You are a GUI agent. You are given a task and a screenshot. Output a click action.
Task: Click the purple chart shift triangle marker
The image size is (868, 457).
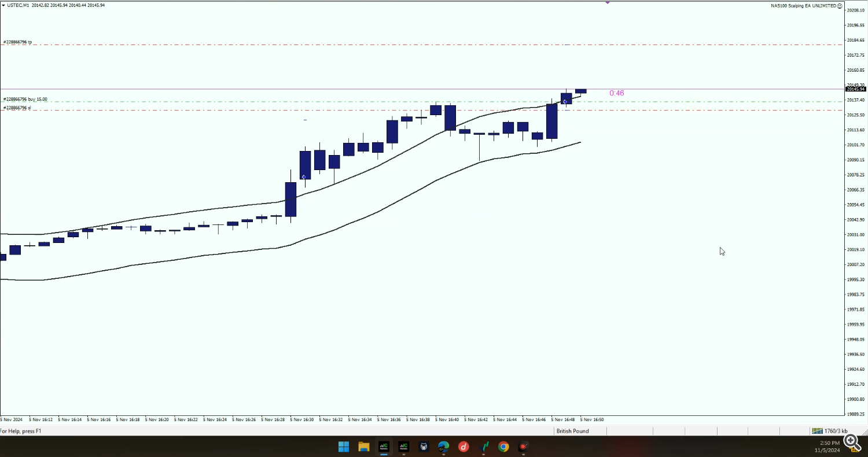(608, 2)
